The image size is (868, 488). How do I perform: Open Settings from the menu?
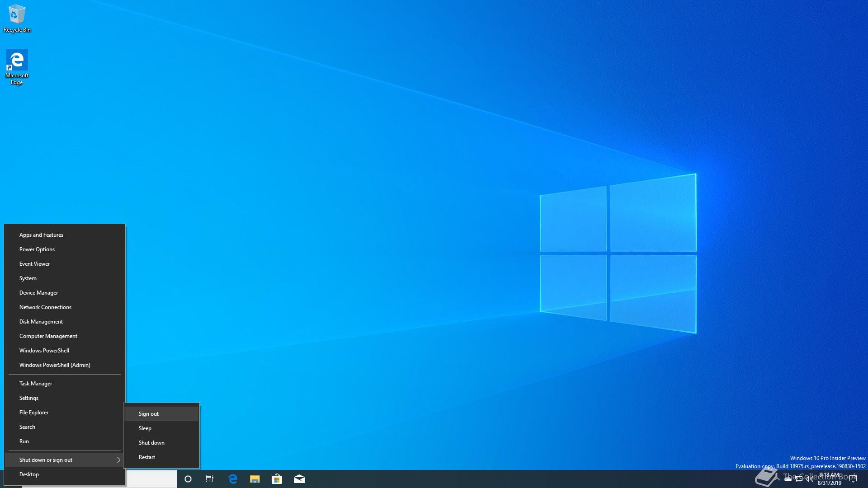click(65, 398)
